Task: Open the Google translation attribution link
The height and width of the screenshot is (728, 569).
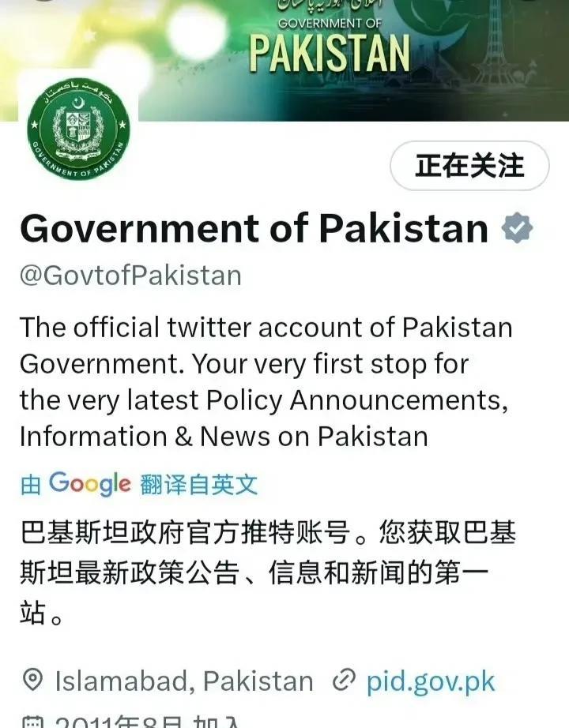Action: (x=138, y=484)
